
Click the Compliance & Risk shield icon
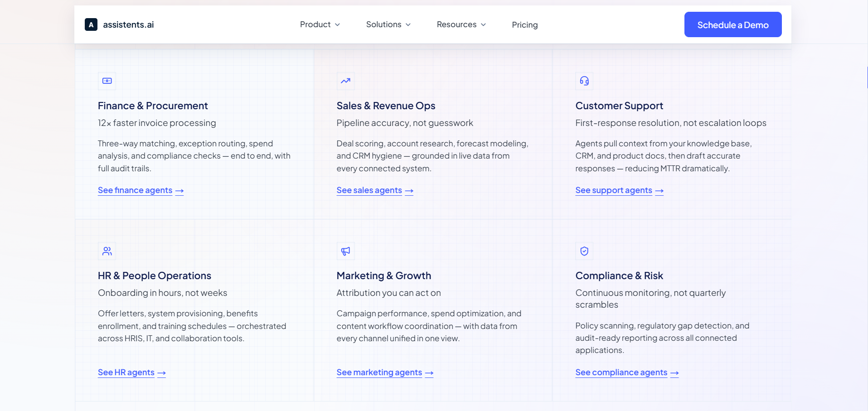click(x=584, y=251)
